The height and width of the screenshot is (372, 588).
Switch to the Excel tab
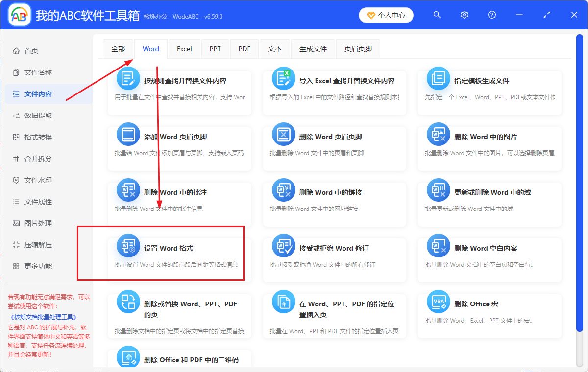[x=184, y=48]
